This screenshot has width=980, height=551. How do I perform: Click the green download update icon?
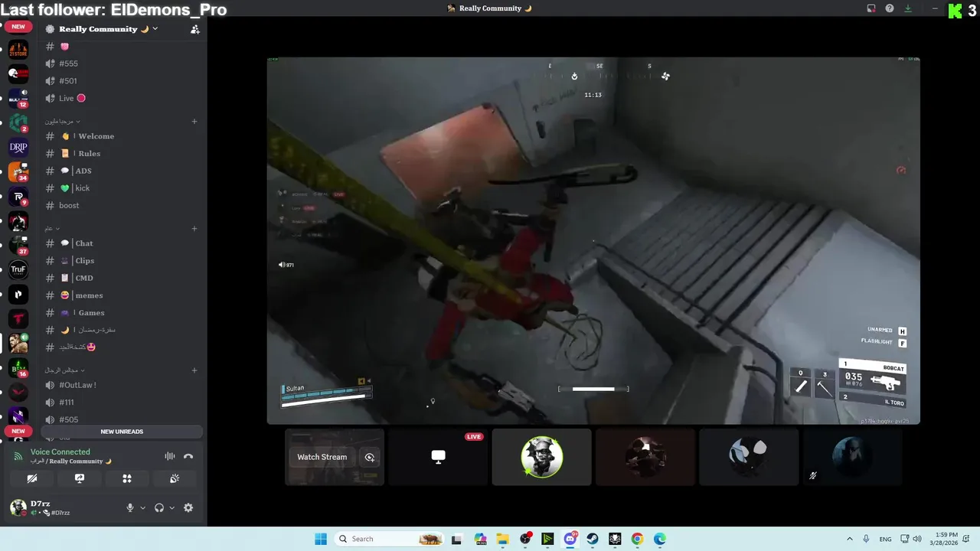908,8
